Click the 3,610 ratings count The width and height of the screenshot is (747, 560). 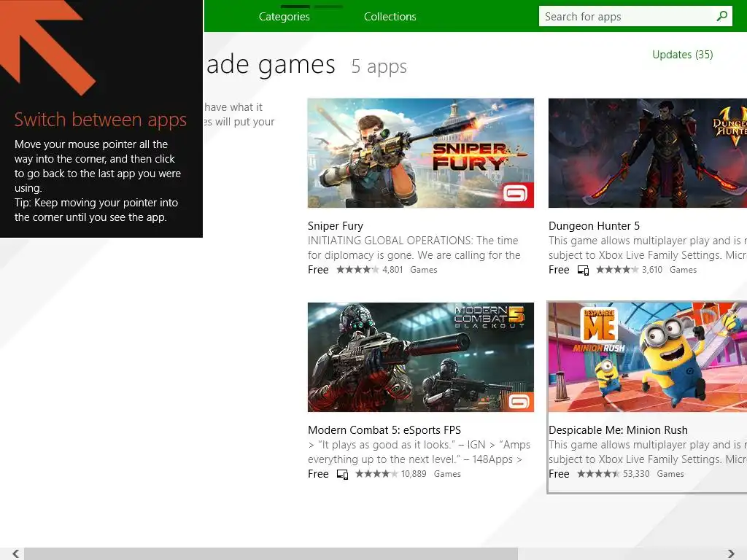[651, 270]
